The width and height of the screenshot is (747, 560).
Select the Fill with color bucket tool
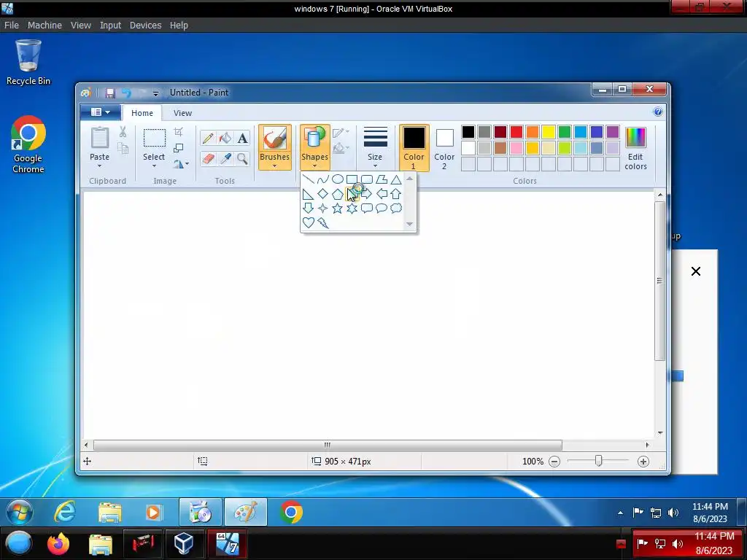(225, 138)
